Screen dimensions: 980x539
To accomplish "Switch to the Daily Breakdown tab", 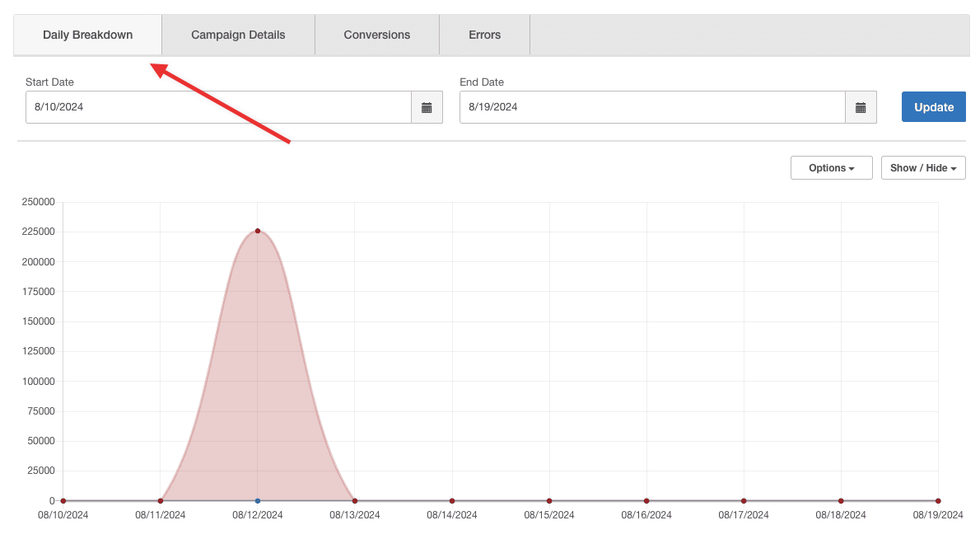I will [x=87, y=35].
